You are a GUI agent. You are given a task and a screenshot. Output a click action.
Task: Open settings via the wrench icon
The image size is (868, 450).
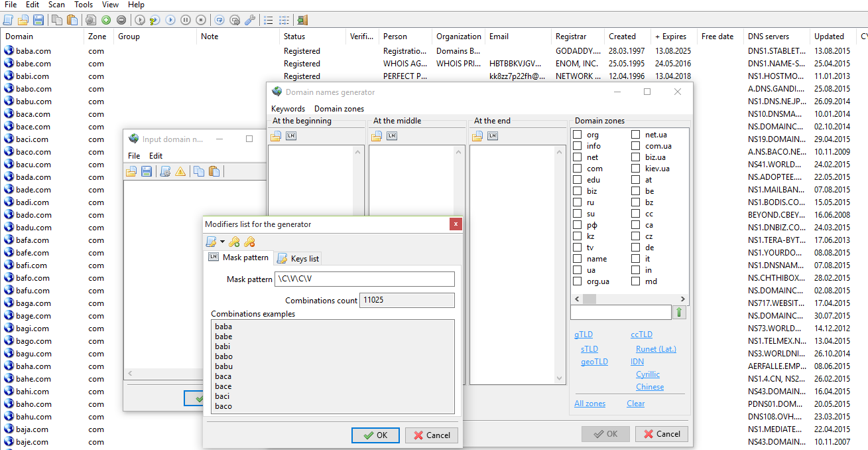click(x=250, y=20)
